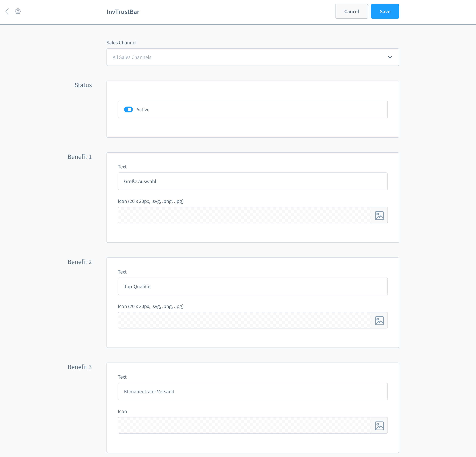The width and height of the screenshot is (476, 457).
Task: Go back using the left arrow icon
Action: 7,11
